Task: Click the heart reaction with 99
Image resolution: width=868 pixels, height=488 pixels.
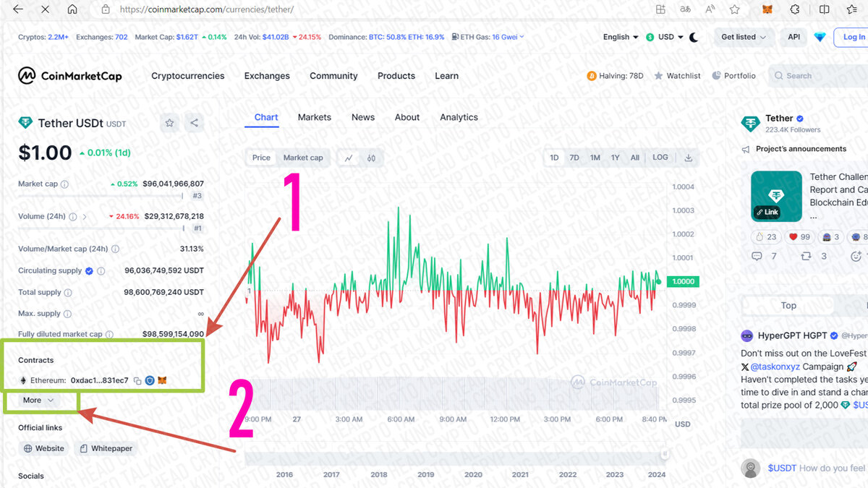Action: tap(799, 236)
